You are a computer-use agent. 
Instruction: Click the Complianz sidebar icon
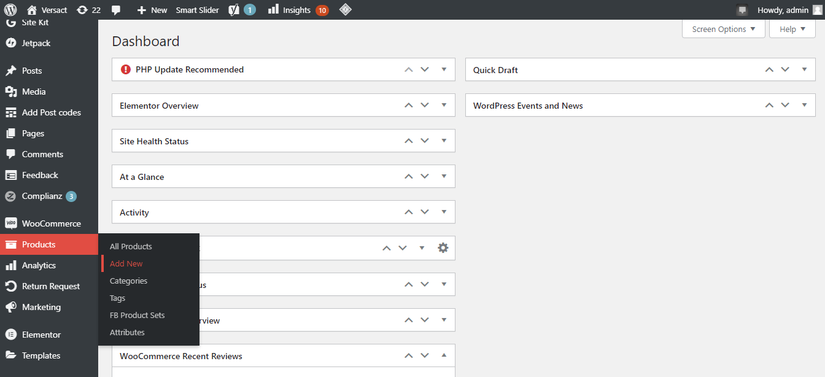(x=11, y=196)
